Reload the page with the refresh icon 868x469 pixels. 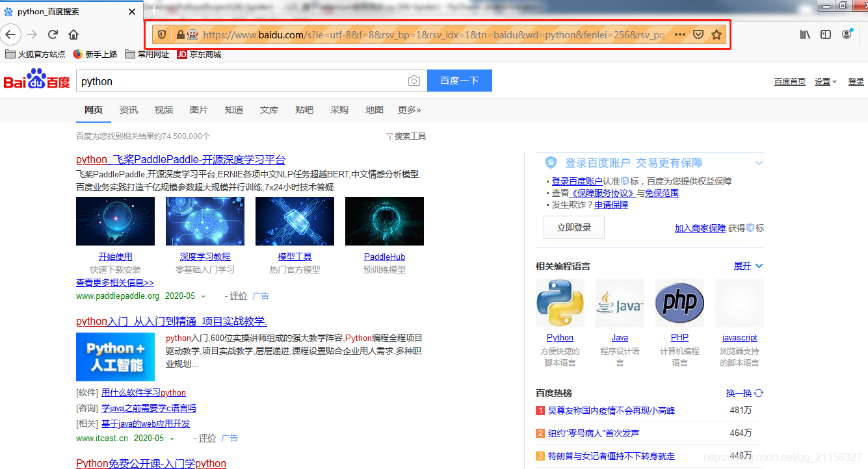53,34
